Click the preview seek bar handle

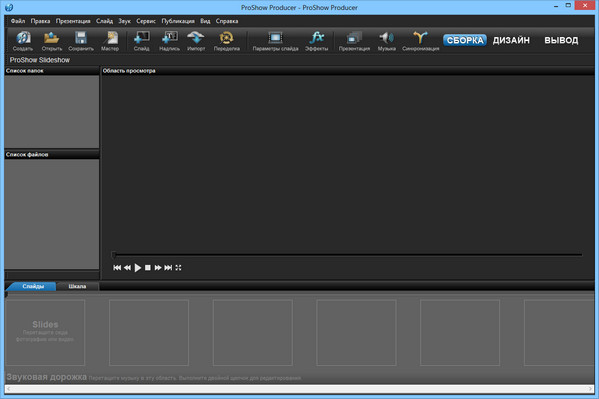[x=113, y=255]
